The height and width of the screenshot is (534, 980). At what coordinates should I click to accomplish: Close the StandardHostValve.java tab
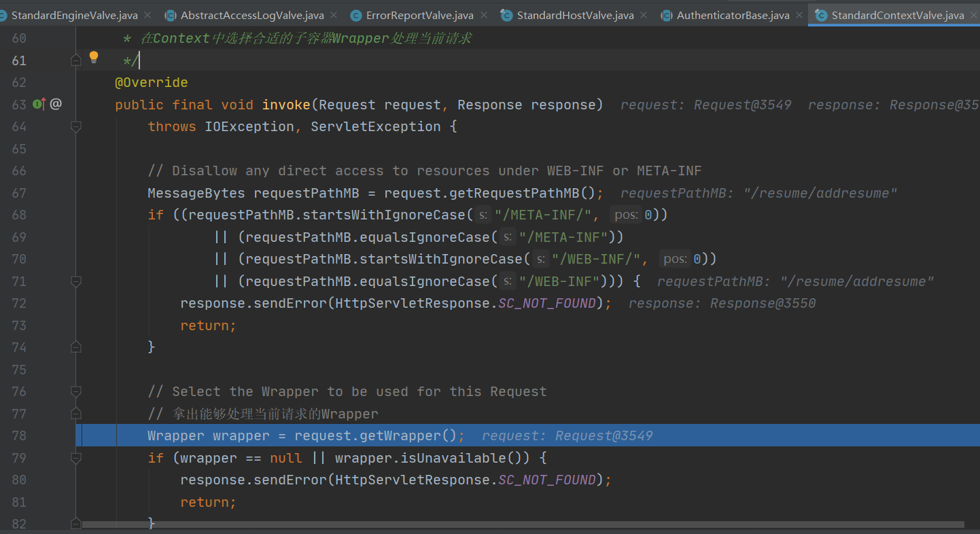click(643, 15)
